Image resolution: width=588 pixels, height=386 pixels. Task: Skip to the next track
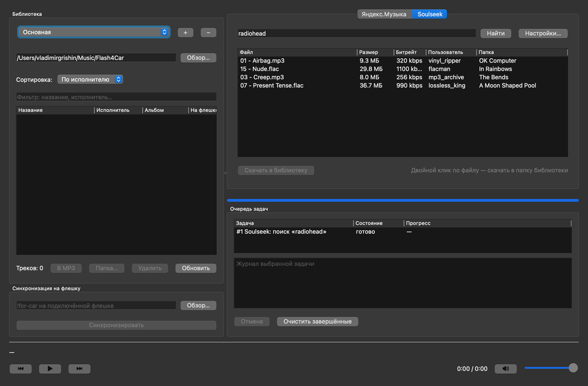pos(79,369)
